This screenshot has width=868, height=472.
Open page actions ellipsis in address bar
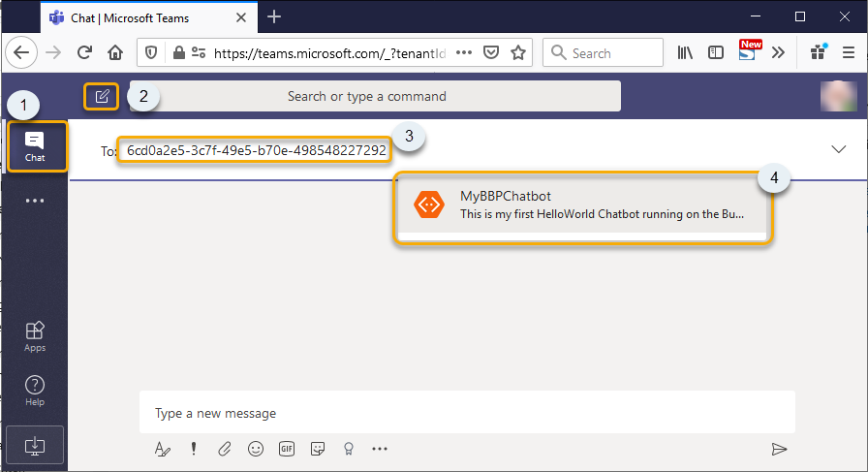coord(464,52)
